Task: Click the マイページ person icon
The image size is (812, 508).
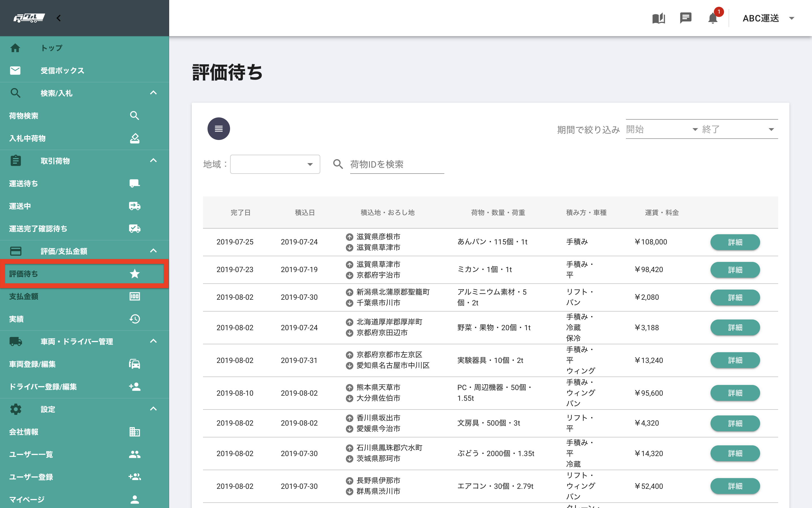Action: coord(134,499)
